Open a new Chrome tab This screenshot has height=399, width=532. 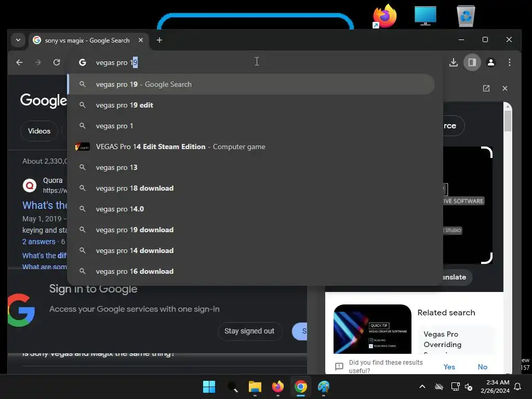coord(159,40)
